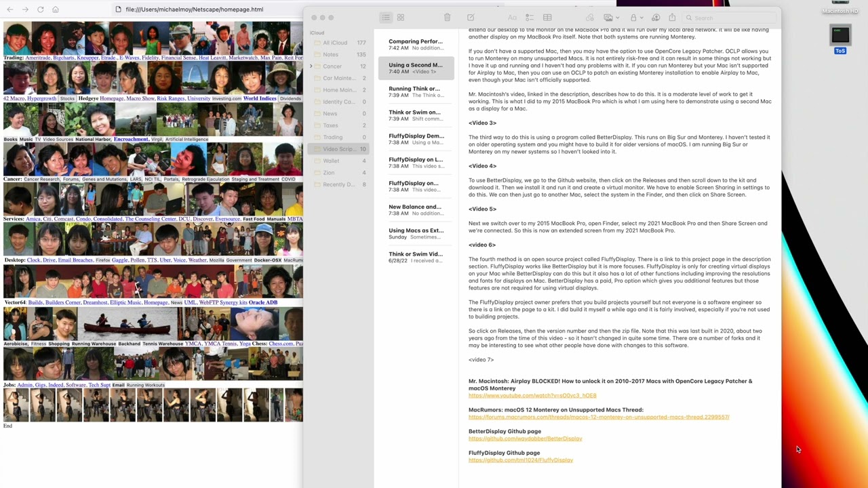This screenshot has width=868, height=488.
Task: Select the Zion folder
Action: pos(340,173)
